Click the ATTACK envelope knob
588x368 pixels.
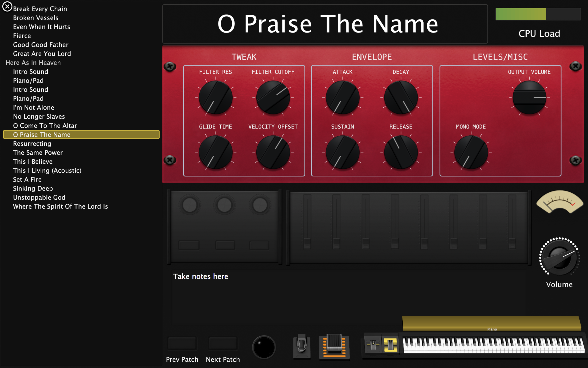(x=343, y=97)
